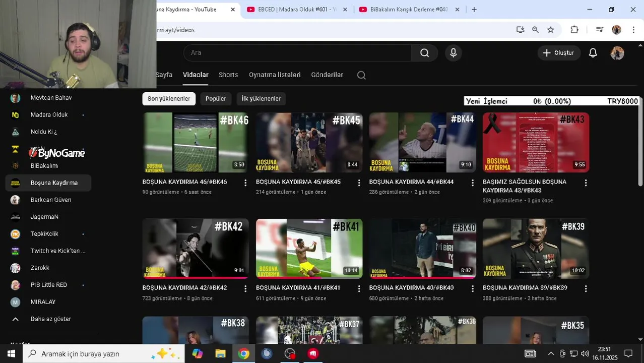Screen dimensions: 644x363
Task: Open Chrome profile avatar
Action: click(x=616, y=30)
